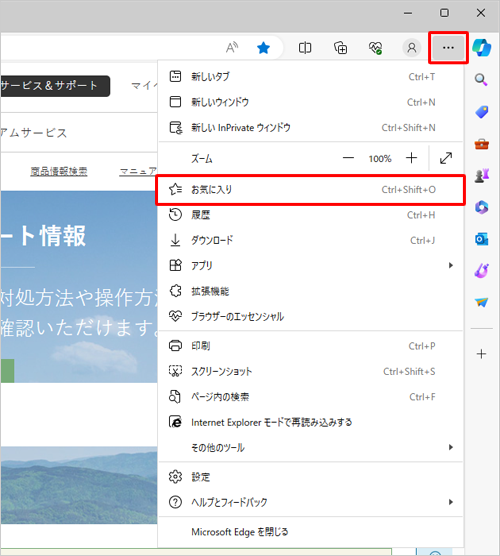Open the sidebar Designer icon

coord(482,271)
